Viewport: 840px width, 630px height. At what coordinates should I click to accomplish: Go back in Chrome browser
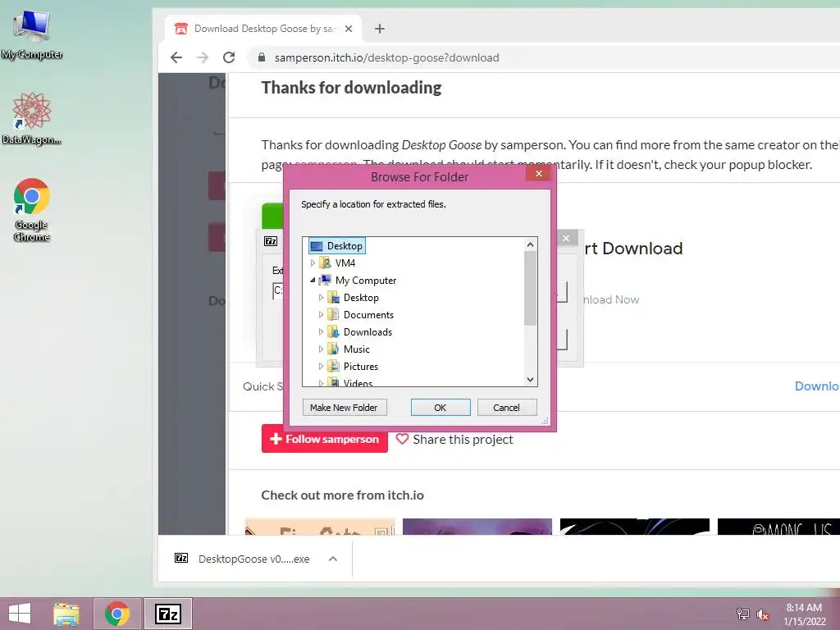pyautogui.click(x=176, y=57)
